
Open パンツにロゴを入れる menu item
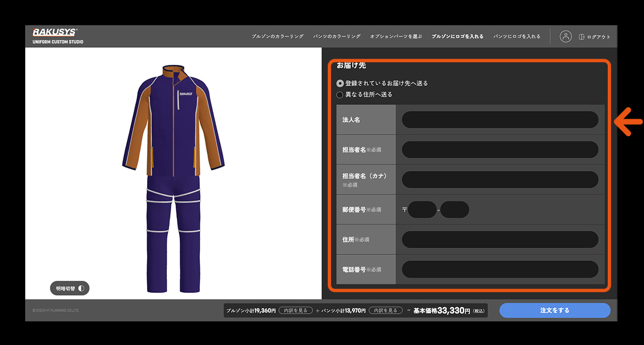517,36
